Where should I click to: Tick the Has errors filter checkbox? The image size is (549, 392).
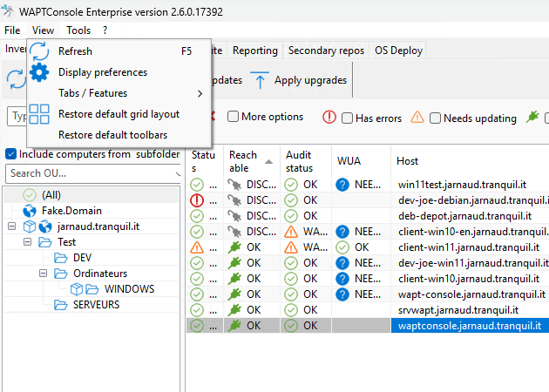(347, 118)
